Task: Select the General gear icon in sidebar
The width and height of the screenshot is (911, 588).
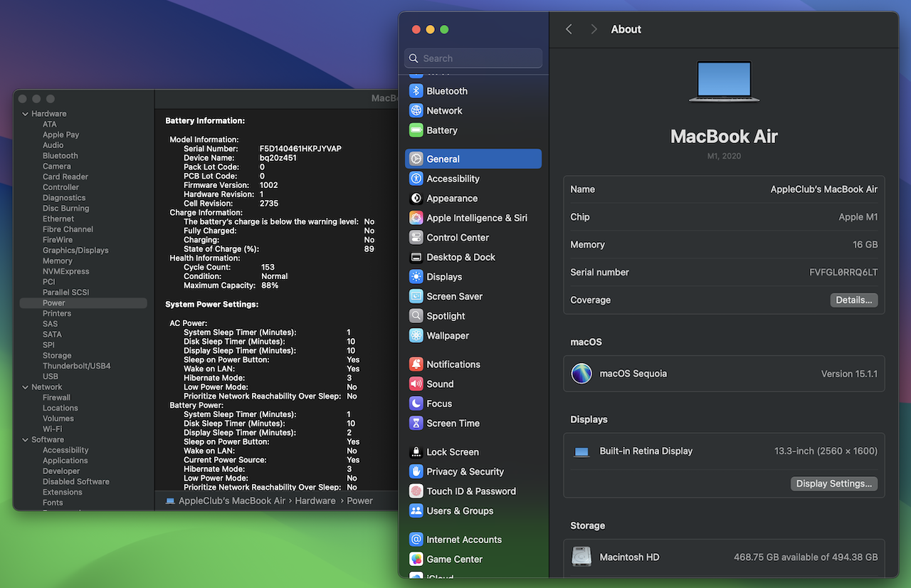Action: click(416, 159)
